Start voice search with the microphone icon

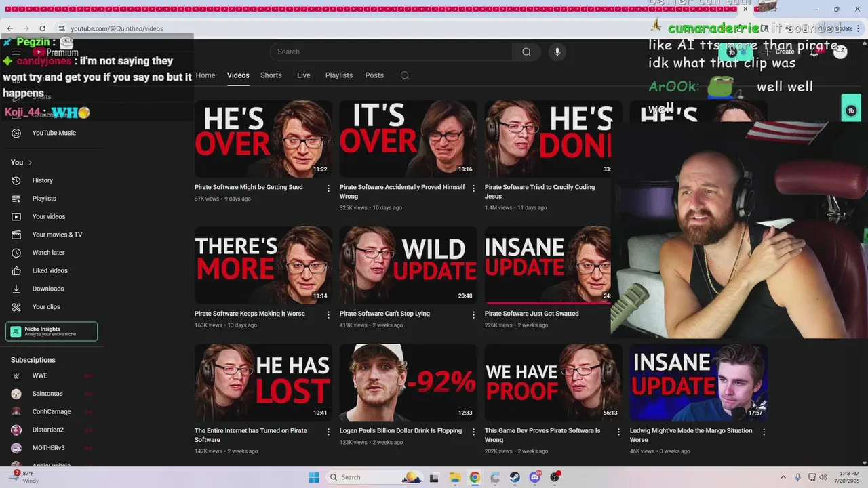tap(557, 52)
